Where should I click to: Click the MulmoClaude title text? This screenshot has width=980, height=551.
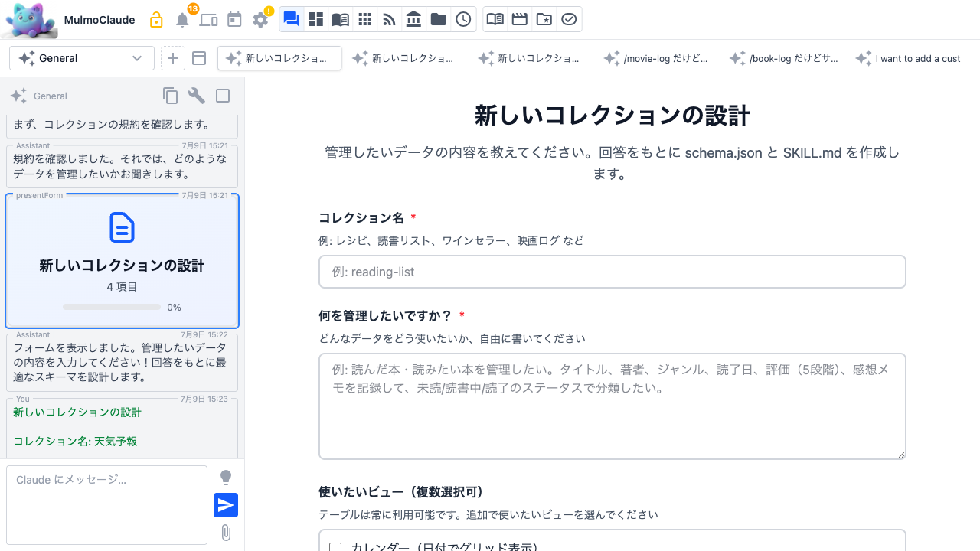(x=100, y=20)
